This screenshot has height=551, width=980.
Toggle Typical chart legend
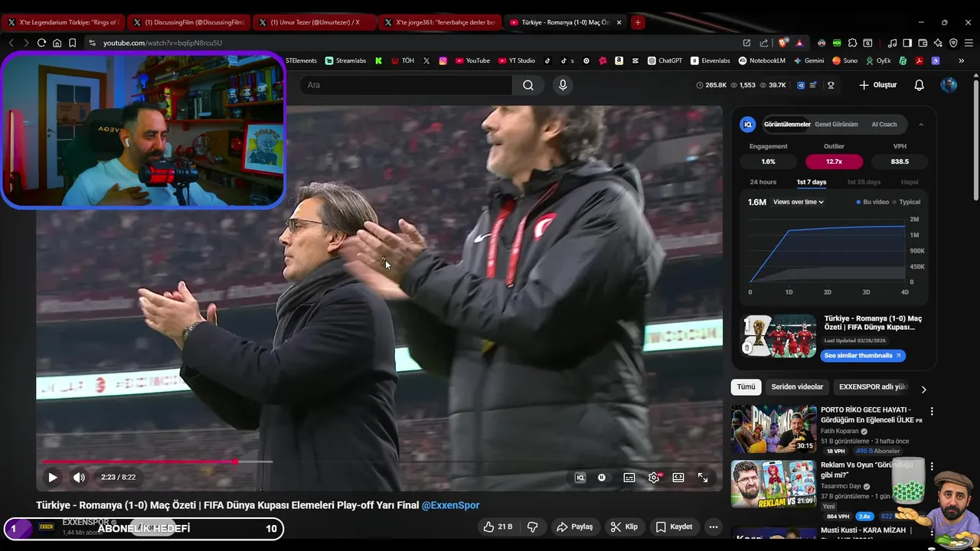(x=906, y=202)
